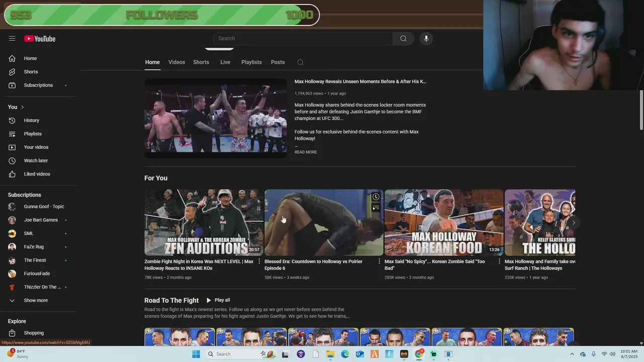This screenshot has height=362, width=644.
Task: Open the Surf Ranch Holloways thumbnail
Action: 540,223
